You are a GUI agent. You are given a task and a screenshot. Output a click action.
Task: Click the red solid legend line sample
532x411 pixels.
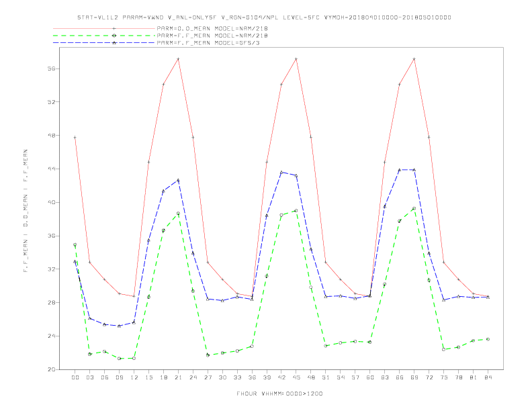coord(104,28)
